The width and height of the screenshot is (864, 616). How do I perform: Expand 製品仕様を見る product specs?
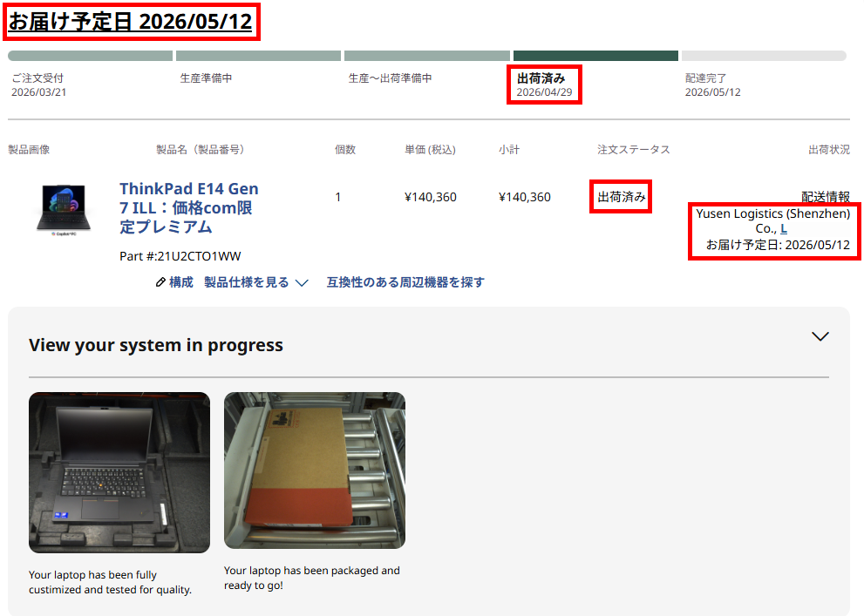[x=247, y=282]
